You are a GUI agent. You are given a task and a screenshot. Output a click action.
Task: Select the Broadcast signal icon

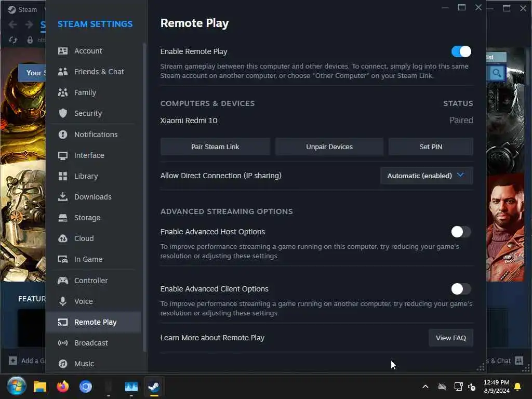[63, 343]
